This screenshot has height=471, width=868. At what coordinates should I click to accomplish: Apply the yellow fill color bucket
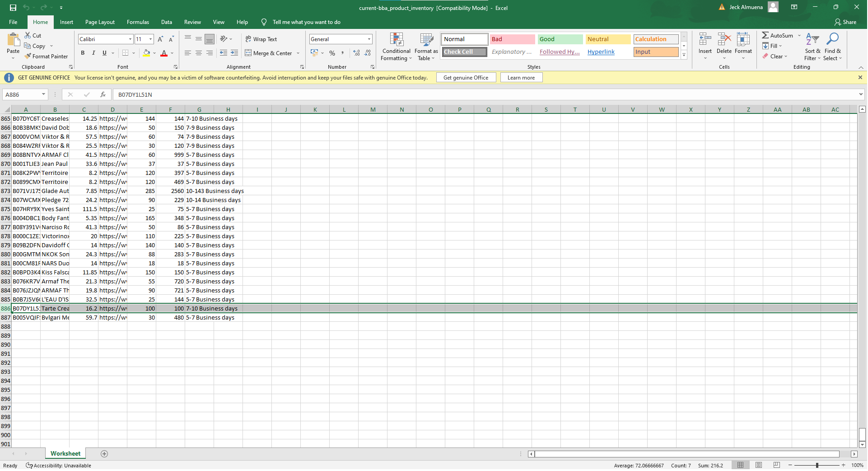[146, 53]
